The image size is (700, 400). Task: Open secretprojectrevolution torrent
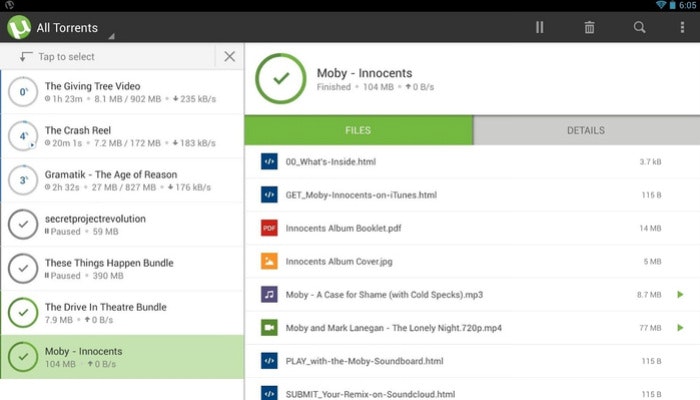[x=122, y=224]
